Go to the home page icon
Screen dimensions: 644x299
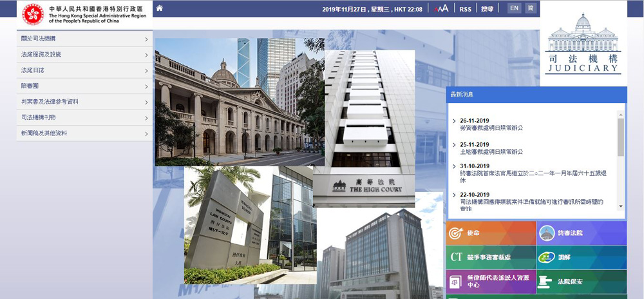(x=159, y=8)
